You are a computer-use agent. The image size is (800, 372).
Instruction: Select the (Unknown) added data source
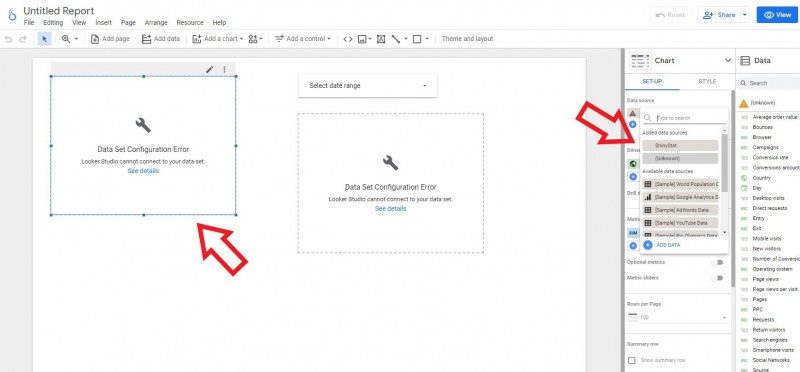(x=680, y=158)
